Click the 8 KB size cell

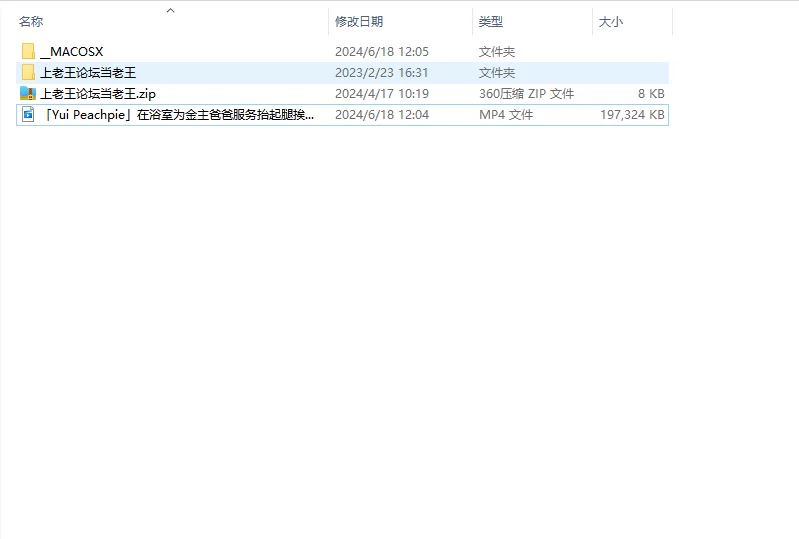[650, 93]
